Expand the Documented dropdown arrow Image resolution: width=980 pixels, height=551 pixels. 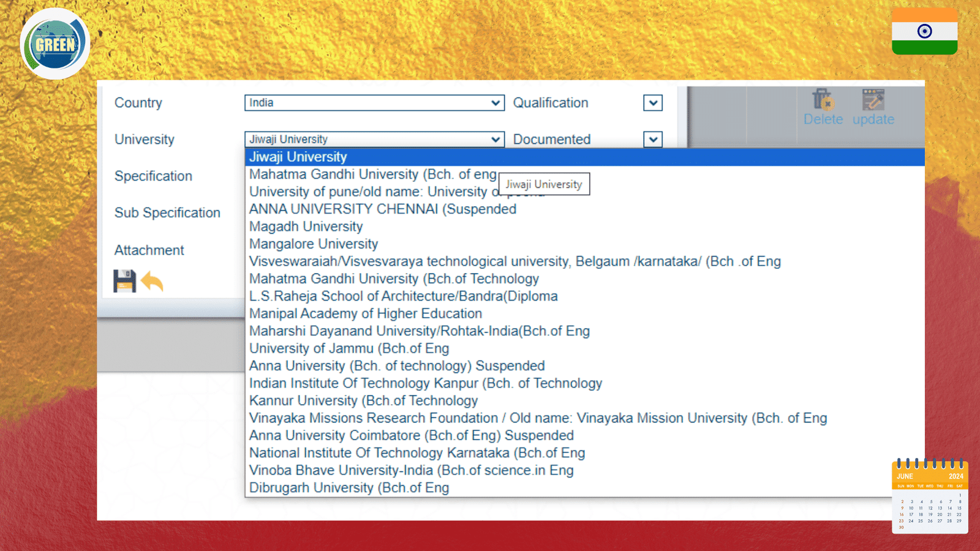tap(653, 140)
